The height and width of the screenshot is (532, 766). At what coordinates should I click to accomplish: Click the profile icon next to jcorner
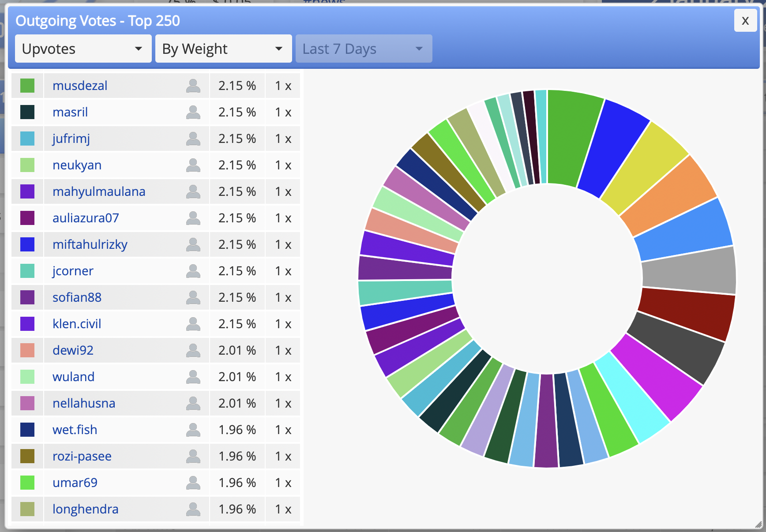click(193, 271)
